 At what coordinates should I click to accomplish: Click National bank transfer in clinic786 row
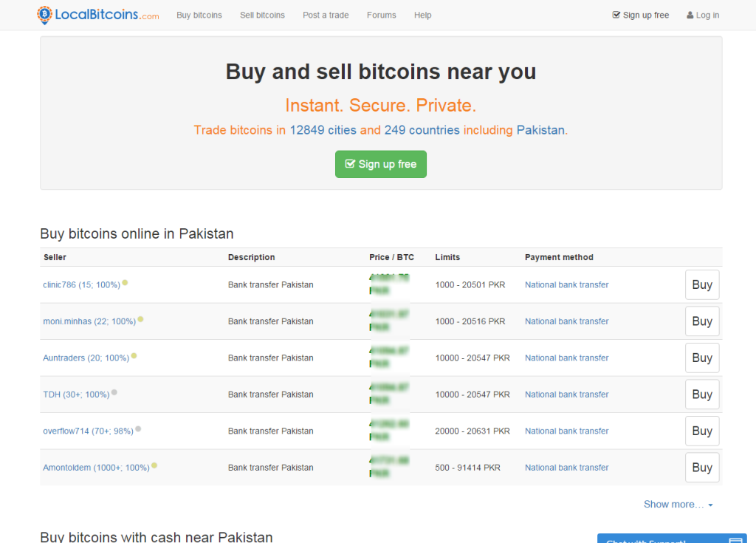pos(566,284)
